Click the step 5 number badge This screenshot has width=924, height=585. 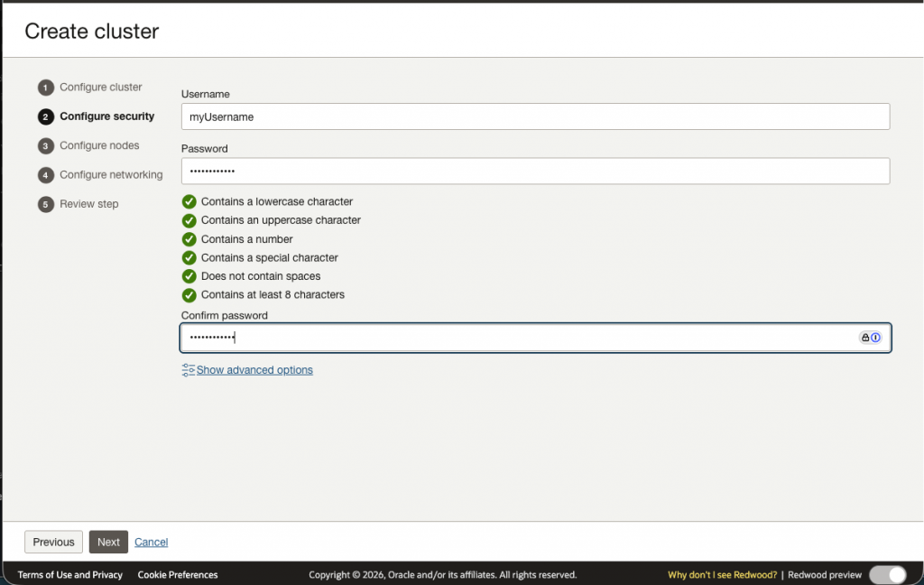coord(45,204)
